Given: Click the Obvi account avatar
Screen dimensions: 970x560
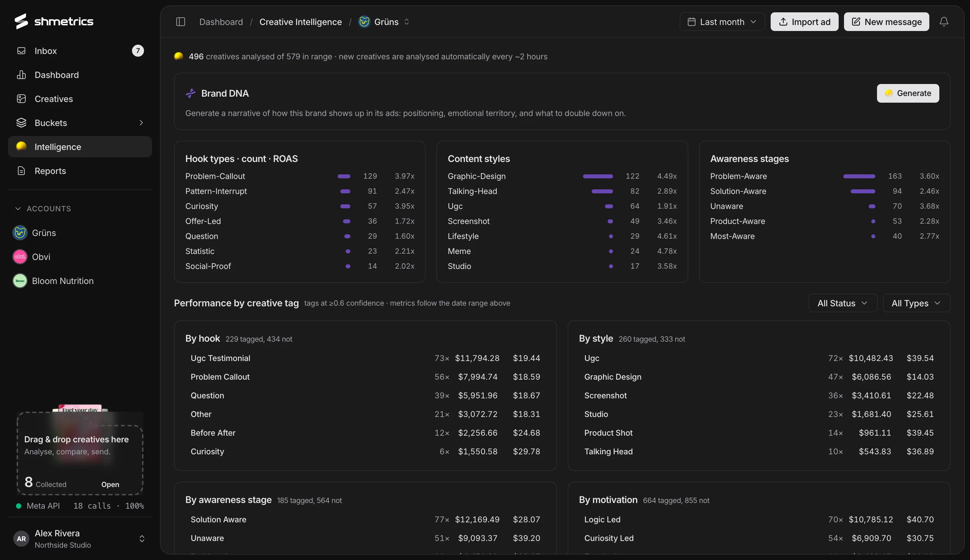Looking at the screenshot, I should (x=20, y=257).
